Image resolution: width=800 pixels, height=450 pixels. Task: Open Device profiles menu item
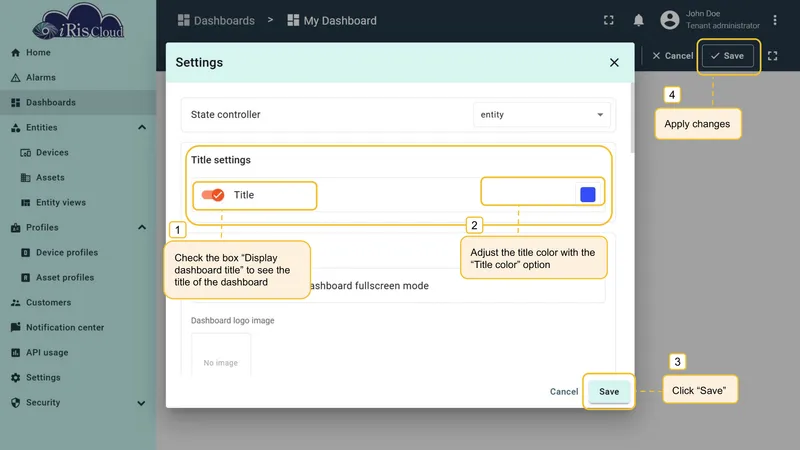(78, 253)
